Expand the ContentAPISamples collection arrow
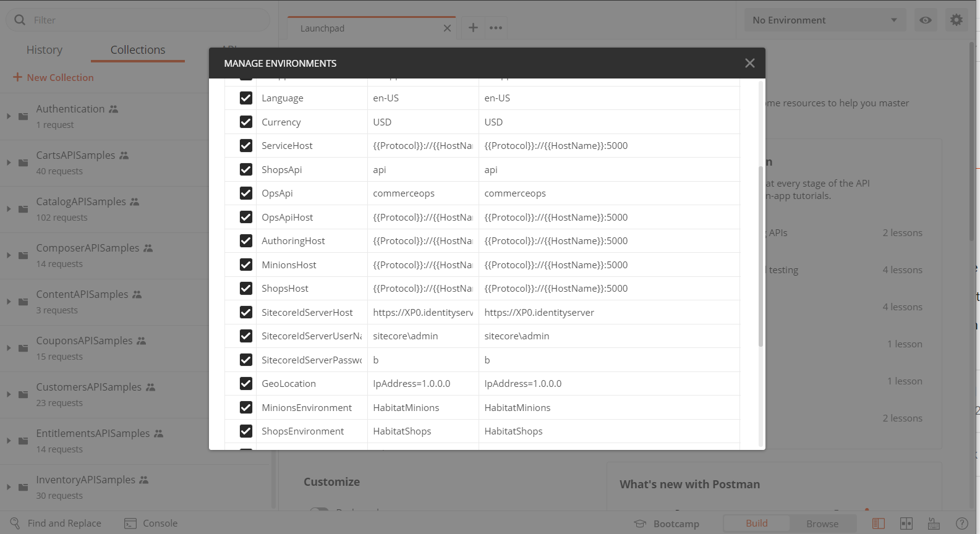This screenshot has height=534, width=980. [9, 302]
